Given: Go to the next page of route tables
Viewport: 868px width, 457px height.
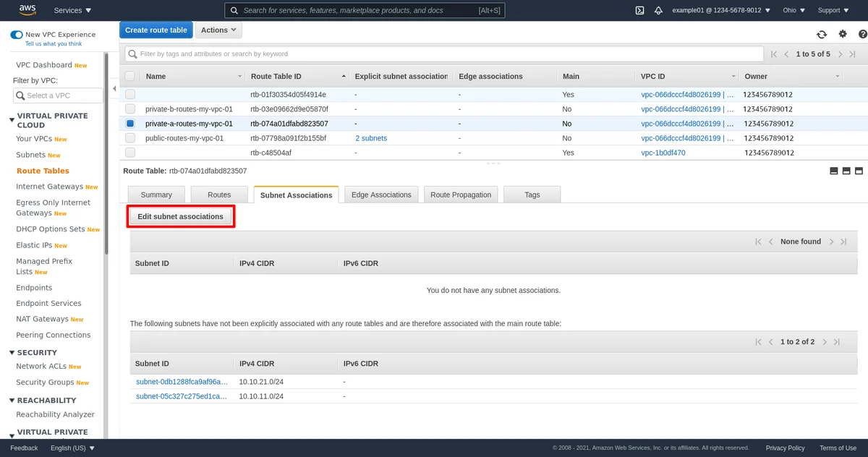Looking at the screenshot, I should pos(838,54).
